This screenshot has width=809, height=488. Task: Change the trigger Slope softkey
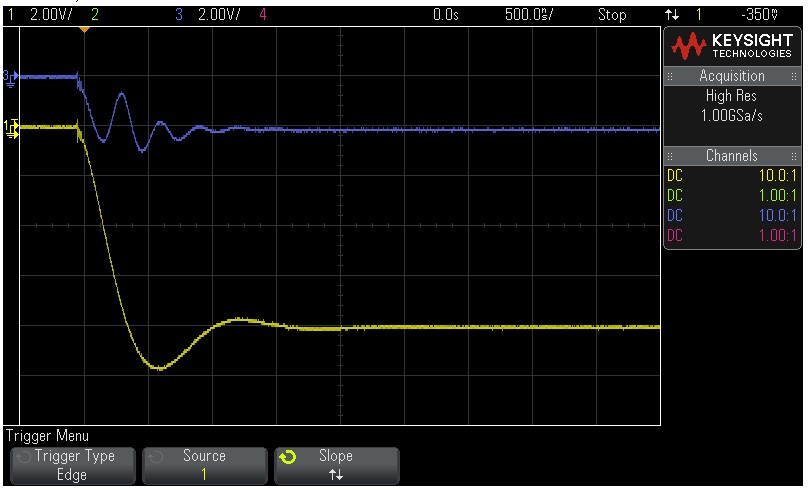336,465
